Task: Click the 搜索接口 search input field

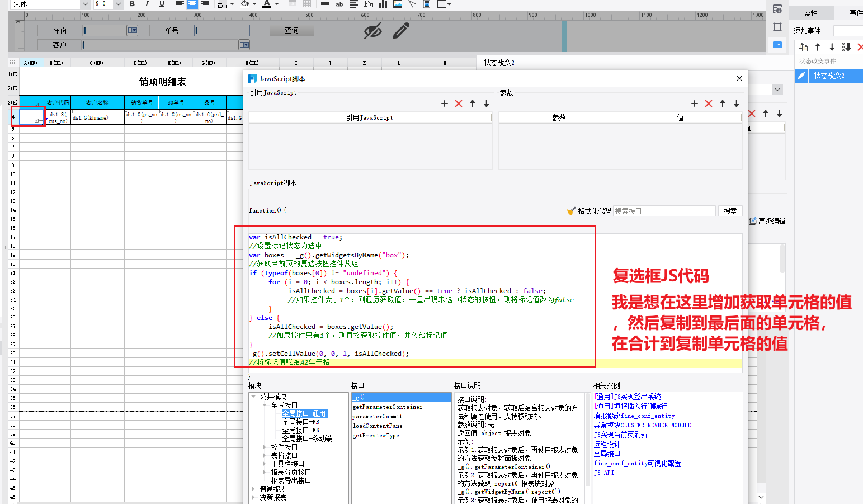Action: pos(664,211)
